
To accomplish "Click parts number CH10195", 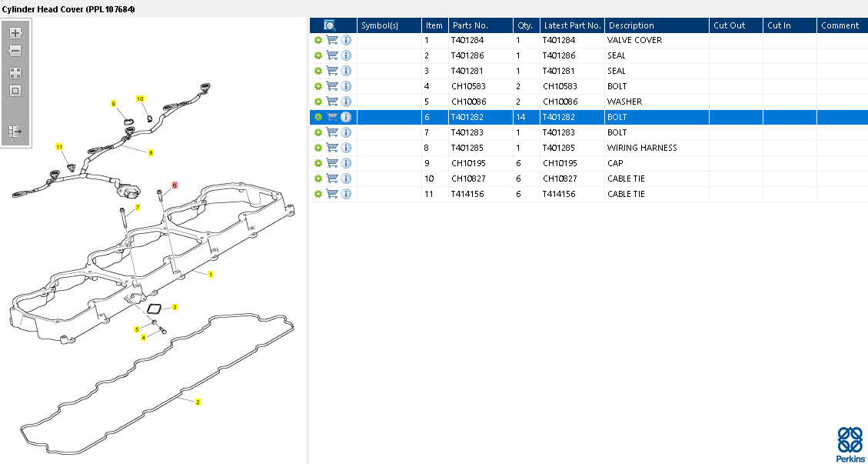I will (468, 164).
